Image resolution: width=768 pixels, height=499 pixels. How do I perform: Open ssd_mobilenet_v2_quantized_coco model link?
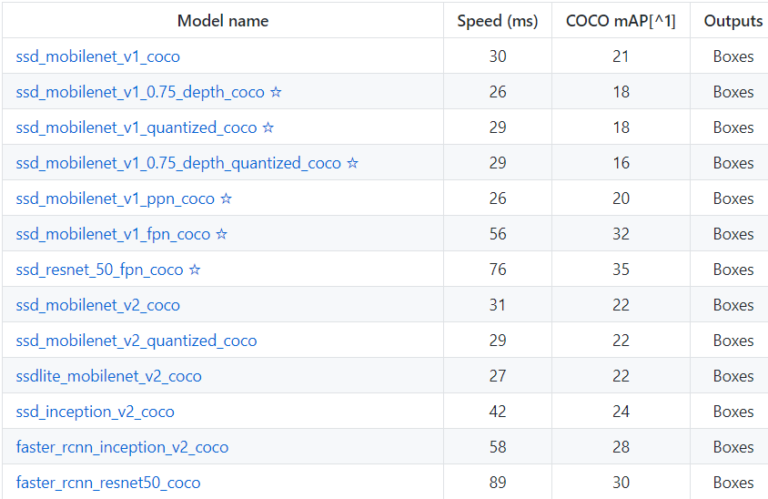[136, 341]
